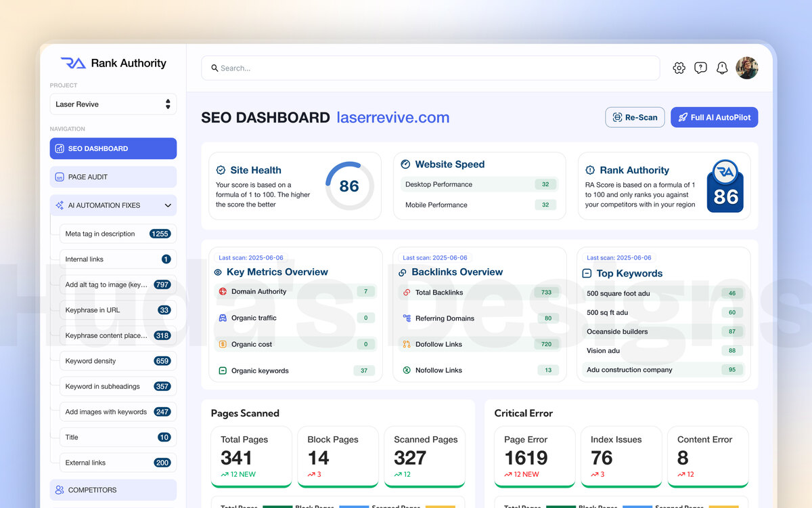
Task: Click the Site Health badge icon
Action: pyautogui.click(x=221, y=170)
